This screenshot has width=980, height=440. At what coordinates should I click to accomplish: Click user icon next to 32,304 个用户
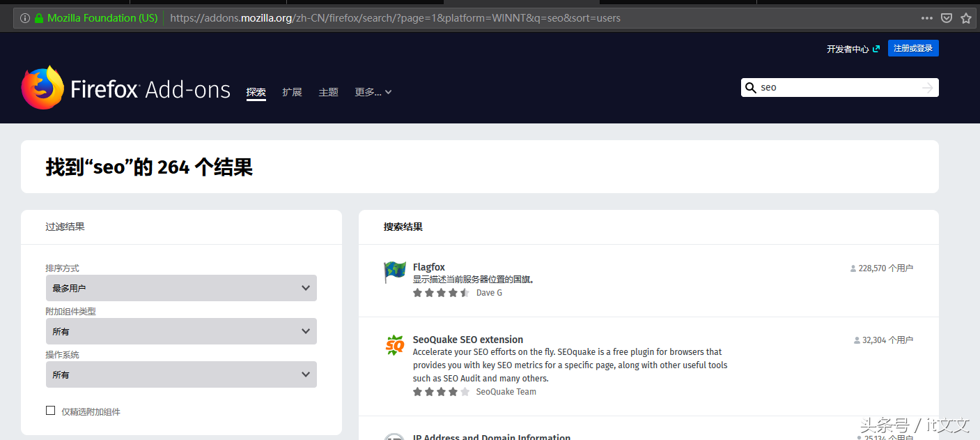click(x=857, y=341)
